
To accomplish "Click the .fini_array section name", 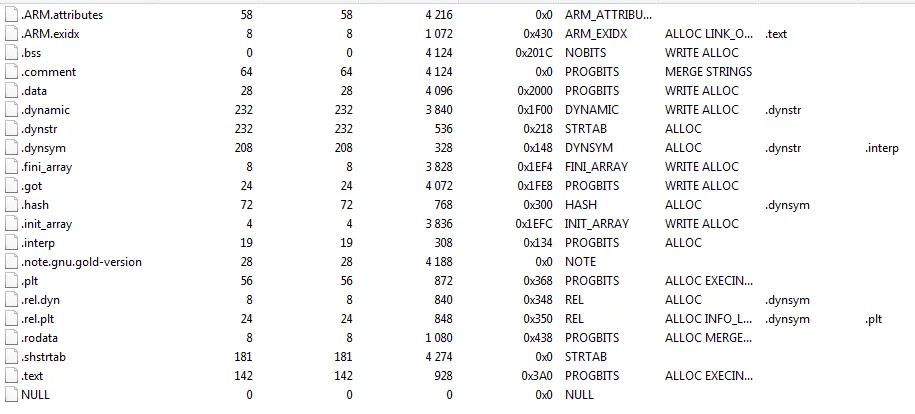I will [47, 168].
